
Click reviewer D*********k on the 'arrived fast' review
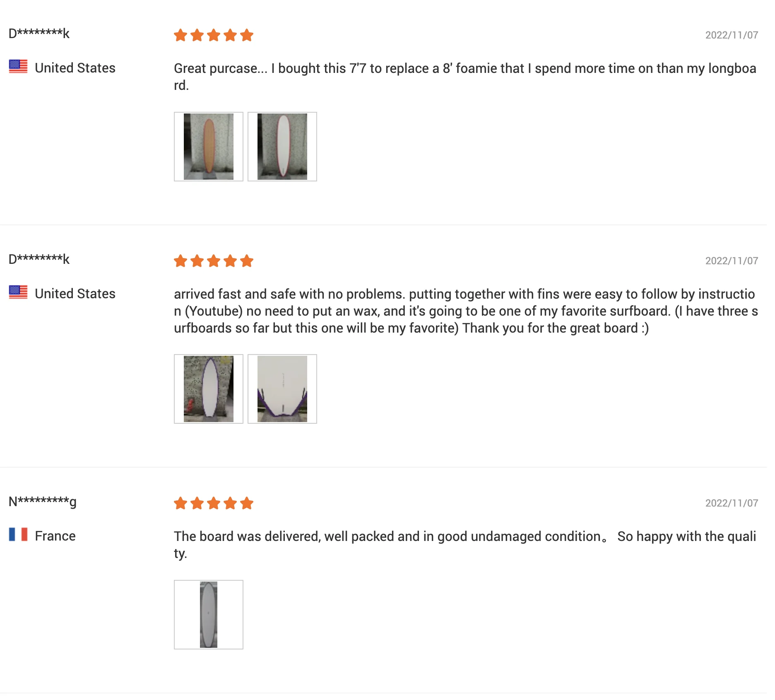coord(39,259)
